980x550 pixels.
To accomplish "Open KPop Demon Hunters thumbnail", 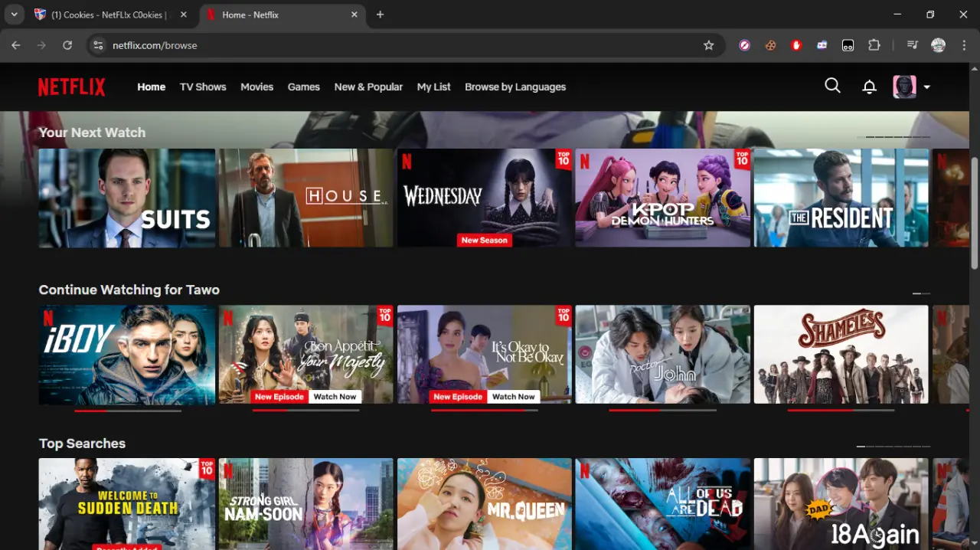I will click(x=663, y=198).
